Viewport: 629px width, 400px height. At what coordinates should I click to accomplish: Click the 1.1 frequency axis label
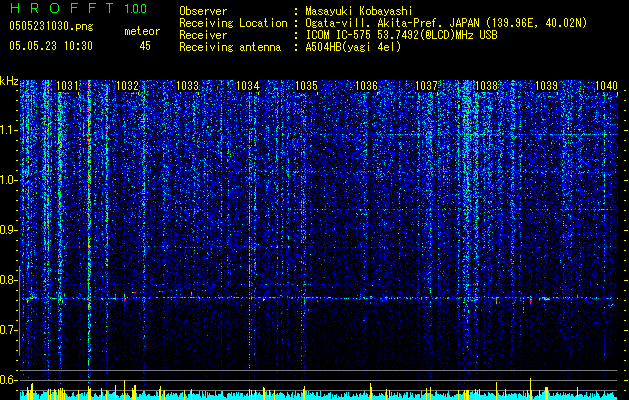point(9,130)
